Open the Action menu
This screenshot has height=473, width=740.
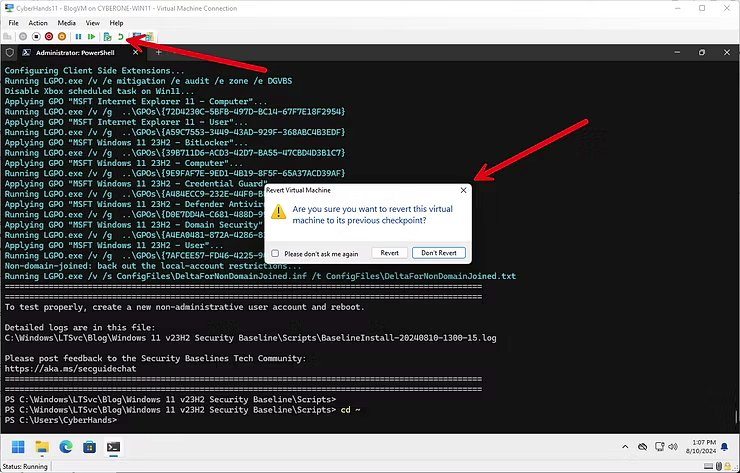coord(38,23)
